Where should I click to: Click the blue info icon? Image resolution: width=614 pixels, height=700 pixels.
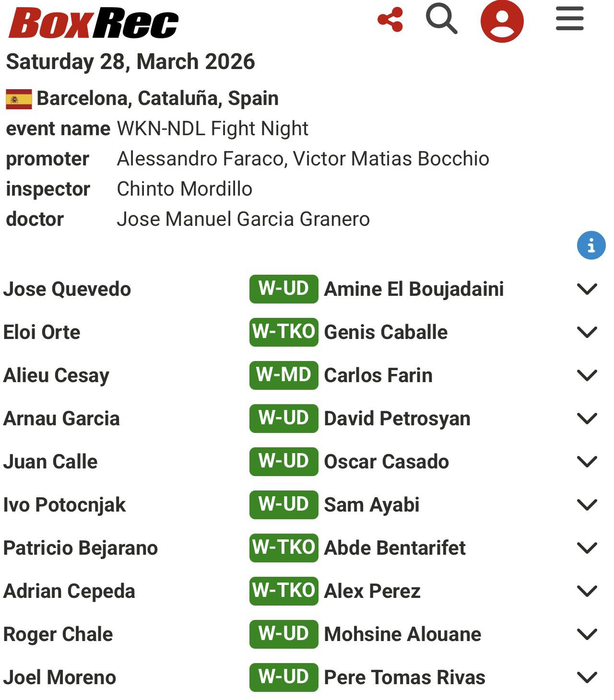[591, 245]
